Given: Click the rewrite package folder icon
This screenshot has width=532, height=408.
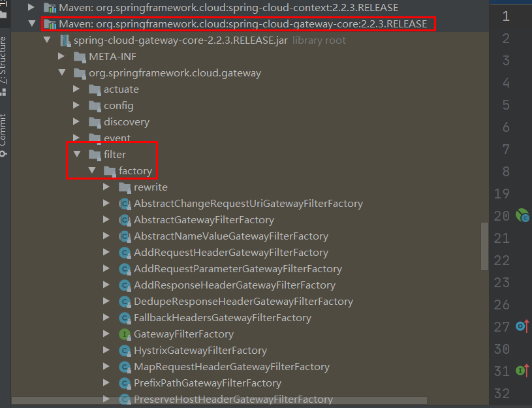Looking at the screenshot, I should 125,187.
